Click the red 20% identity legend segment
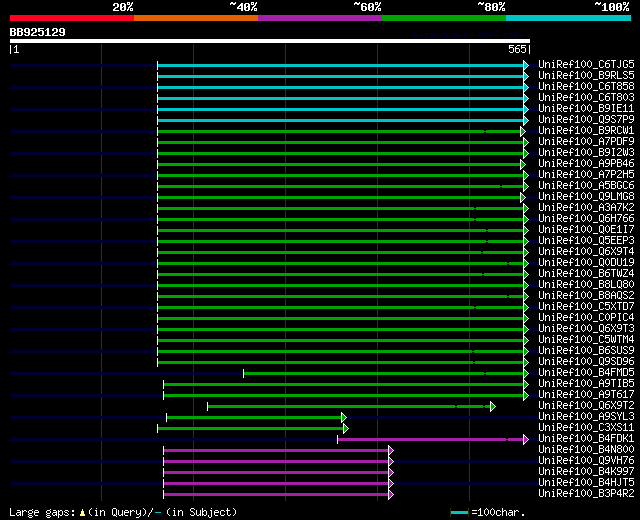 click(x=72, y=18)
